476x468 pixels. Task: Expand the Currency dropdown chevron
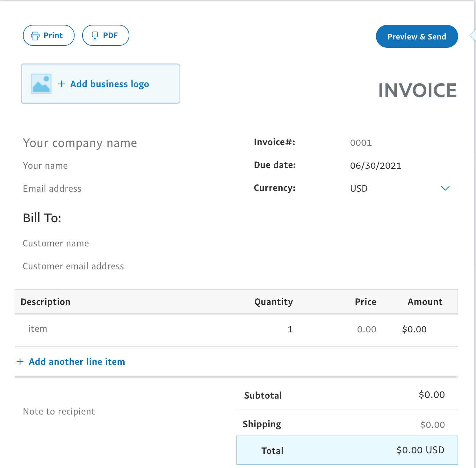tap(445, 188)
